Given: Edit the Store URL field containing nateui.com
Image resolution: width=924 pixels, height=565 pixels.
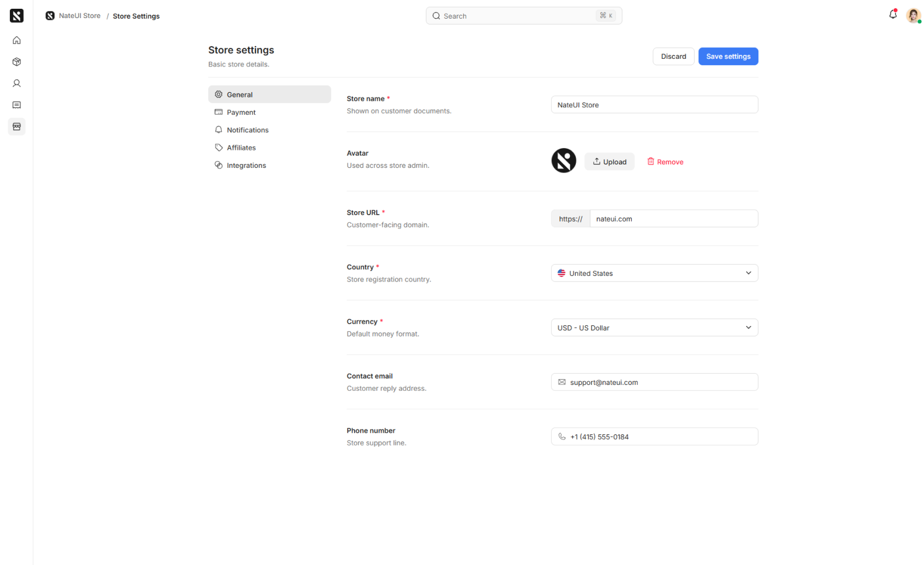Looking at the screenshot, I should pyautogui.click(x=674, y=219).
